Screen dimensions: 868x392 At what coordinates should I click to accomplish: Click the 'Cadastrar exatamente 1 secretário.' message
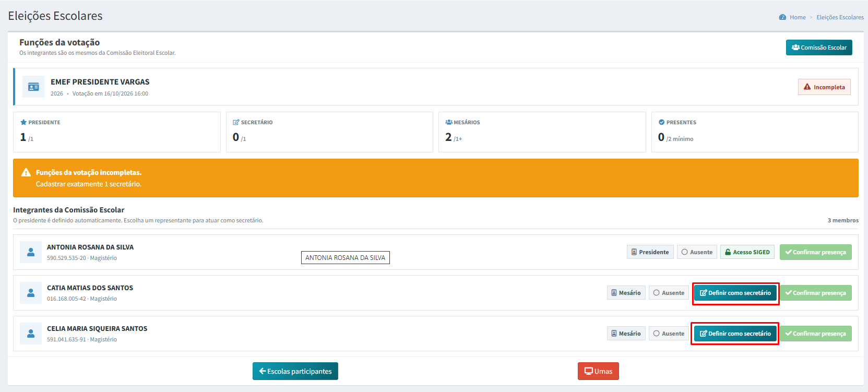tap(89, 184)
